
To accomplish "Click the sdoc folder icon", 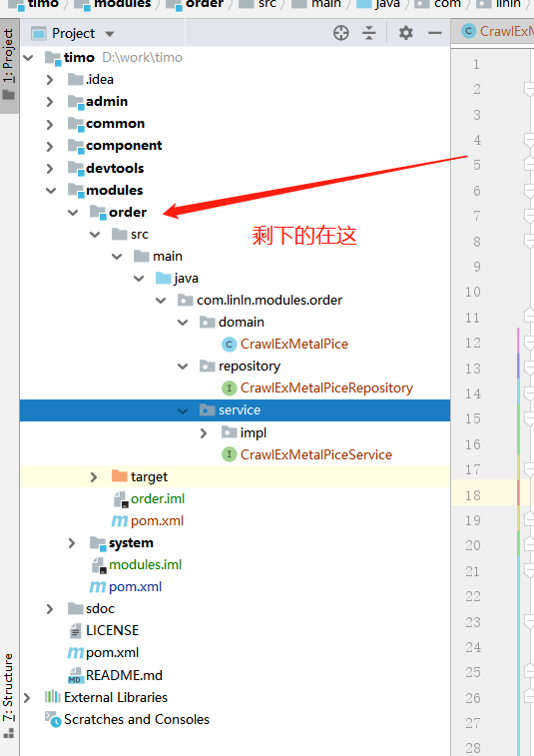I will point(75,608).
